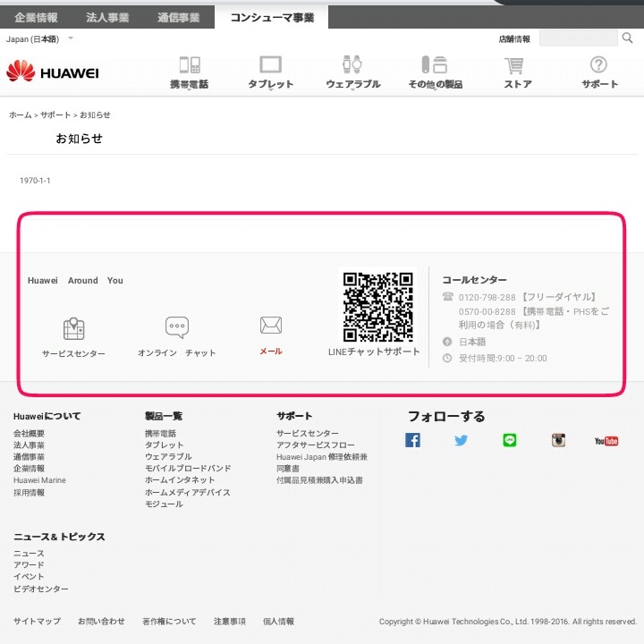Open お問い合わせ link
Viewport: 644px width, 644px height.
tap(101, 622)
